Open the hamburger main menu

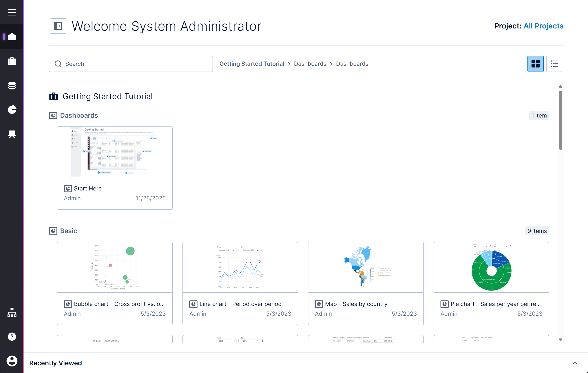(x=12, y=12)
